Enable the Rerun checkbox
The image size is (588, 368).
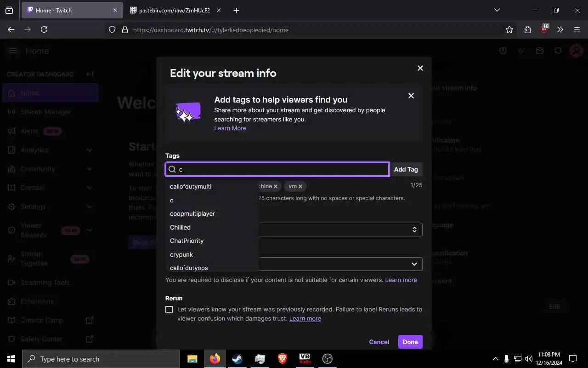(x=169, y=310)
